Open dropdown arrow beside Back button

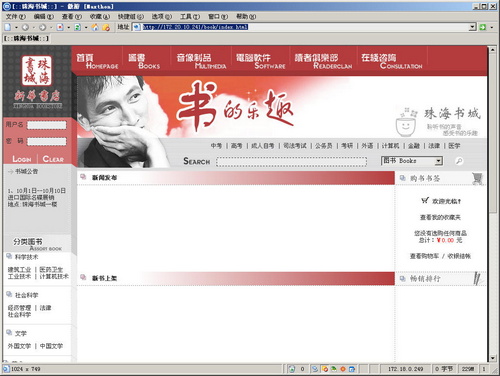click(x=34, y=27)
